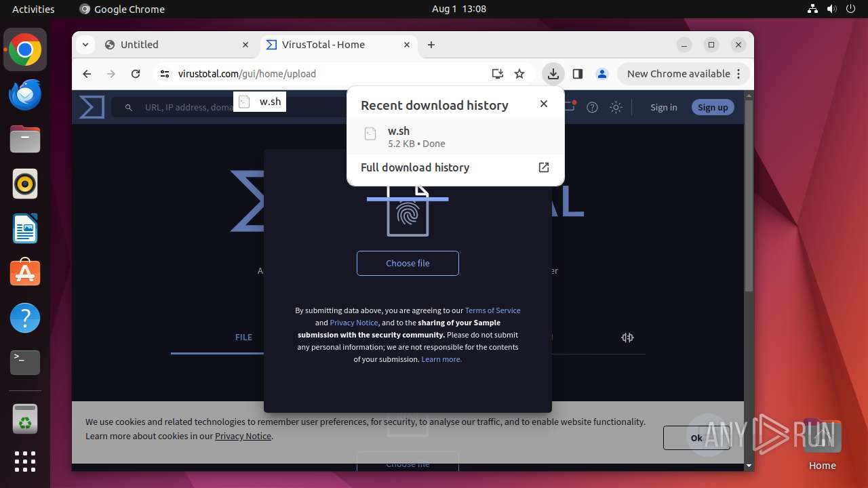Open Google Chrome from the dock
The image size is (868, 488).
25,50
